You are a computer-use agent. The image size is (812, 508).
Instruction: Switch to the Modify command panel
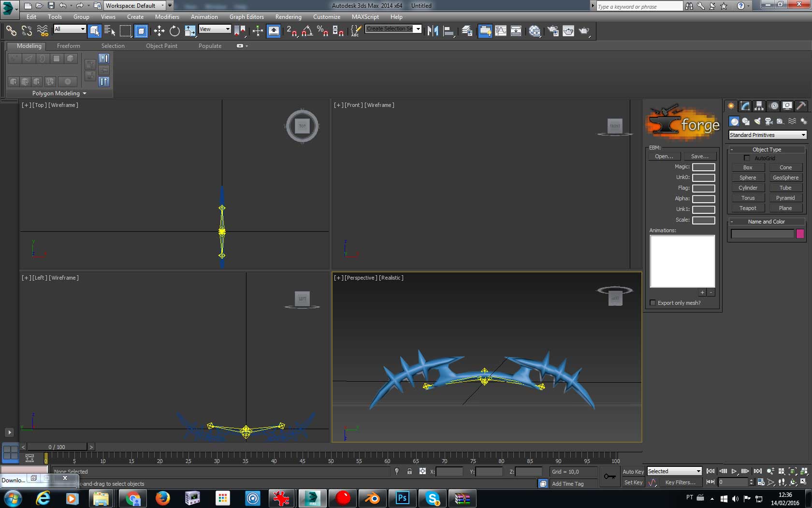[745, 106]
